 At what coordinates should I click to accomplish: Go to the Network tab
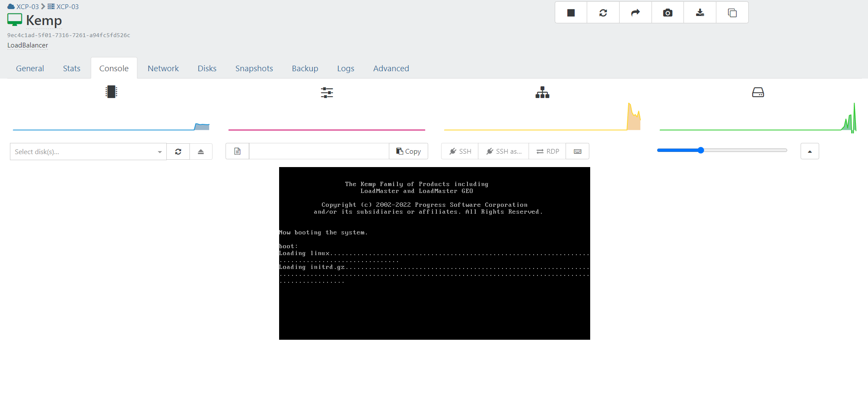point(163,68)
